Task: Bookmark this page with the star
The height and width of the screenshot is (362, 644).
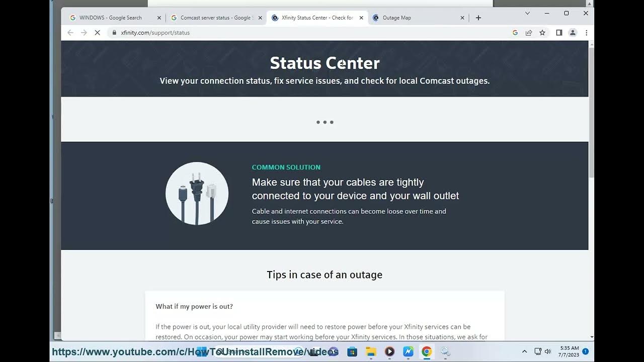Action: point(542,33)
